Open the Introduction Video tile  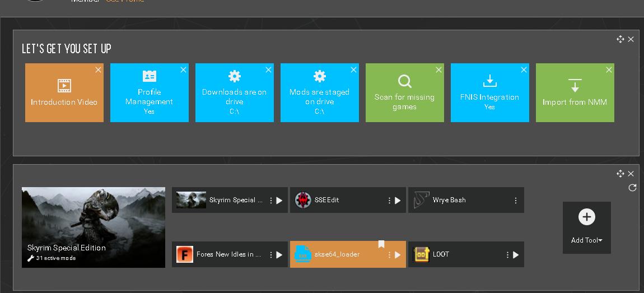click(x=64, y=92)
